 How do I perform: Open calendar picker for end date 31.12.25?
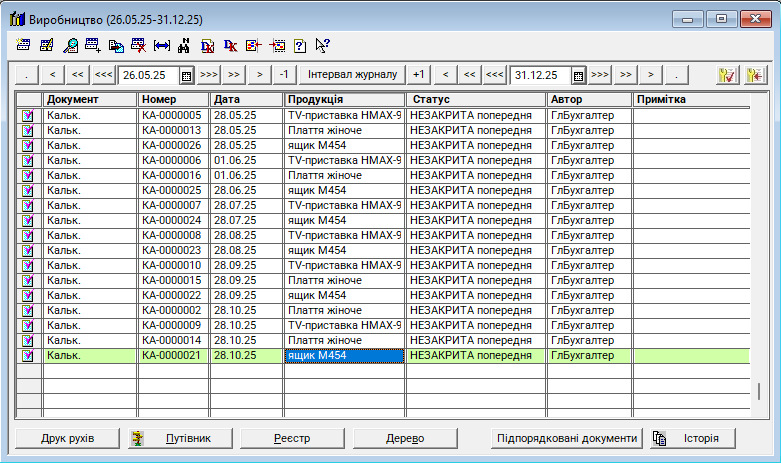[x=578, y=75]
